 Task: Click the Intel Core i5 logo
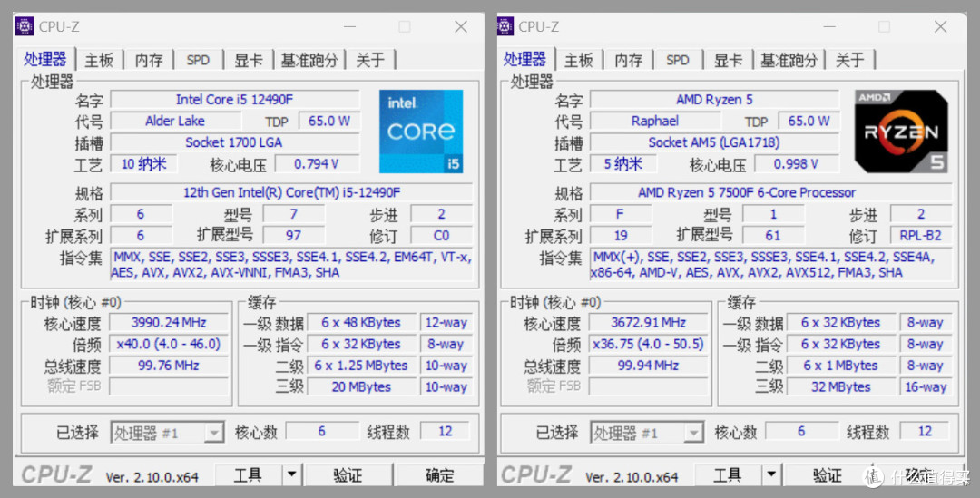point(421,132)
